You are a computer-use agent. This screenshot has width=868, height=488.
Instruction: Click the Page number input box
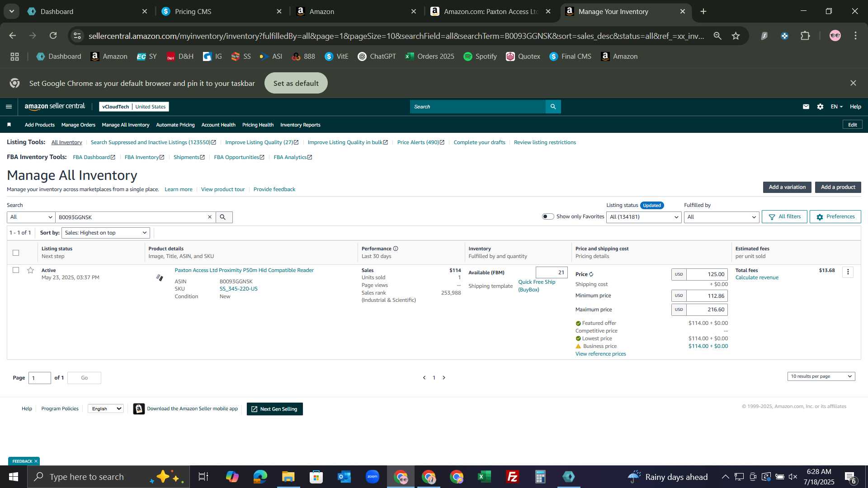click(40, 378)
